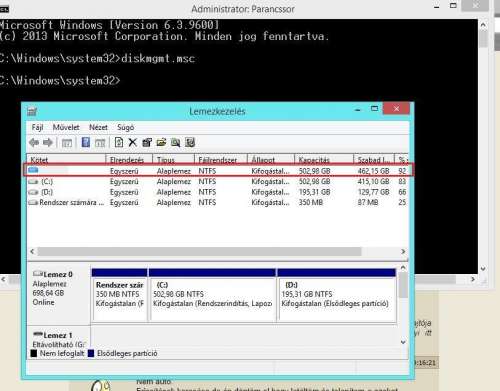Click disk pane scrollbar up arrow
This screenshot has width=500, height=391.
pyautogui.click(x=403, y=267)
